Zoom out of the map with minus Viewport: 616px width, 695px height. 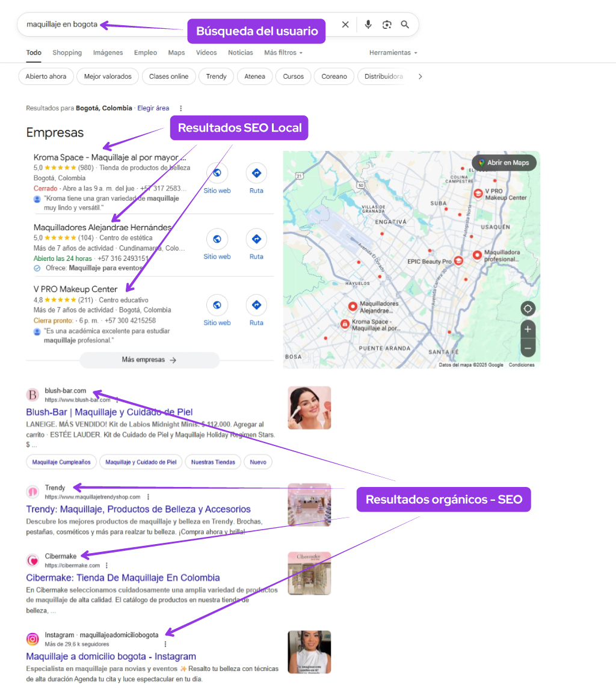point(528,348)
